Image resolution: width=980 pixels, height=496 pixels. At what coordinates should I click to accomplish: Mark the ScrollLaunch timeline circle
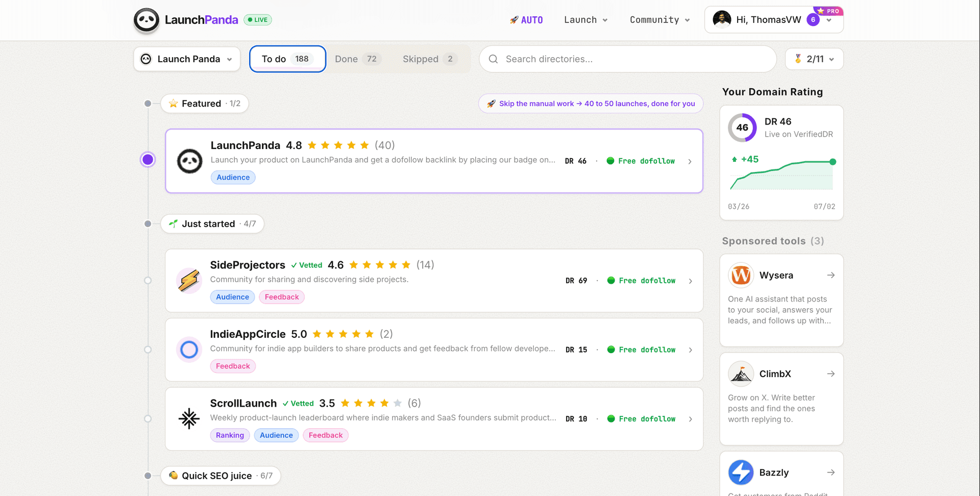[x=148, y=418]
